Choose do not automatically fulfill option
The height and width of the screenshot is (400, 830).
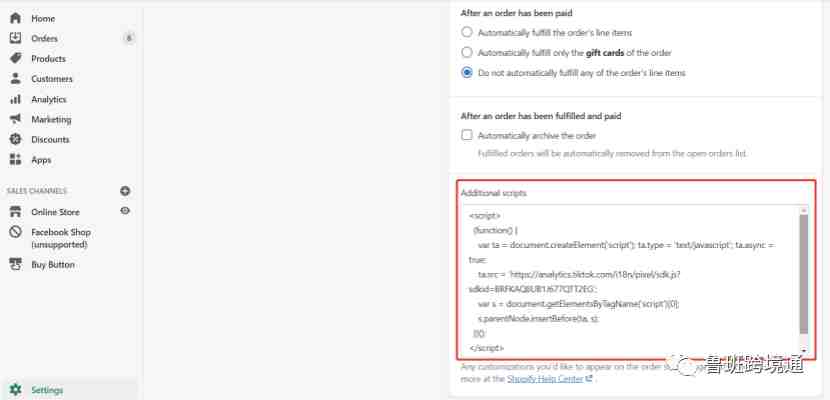(466, 72)
